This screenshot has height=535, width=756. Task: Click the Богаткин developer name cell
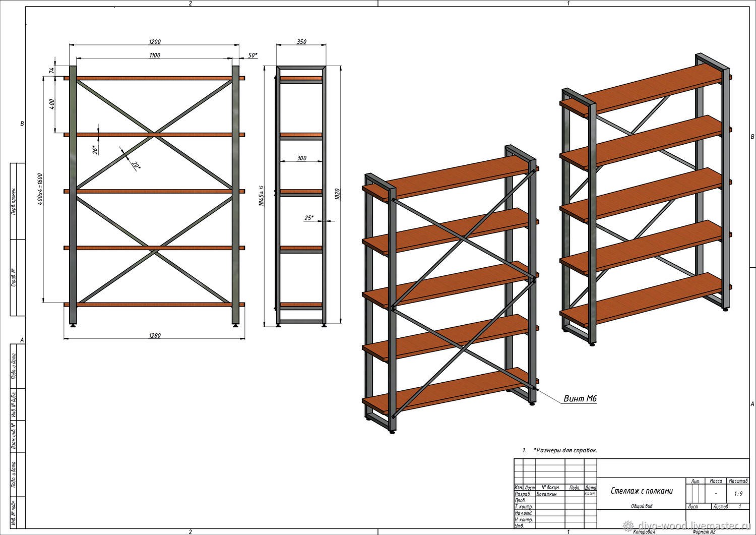pyautogui.click(x=546, y=495)
